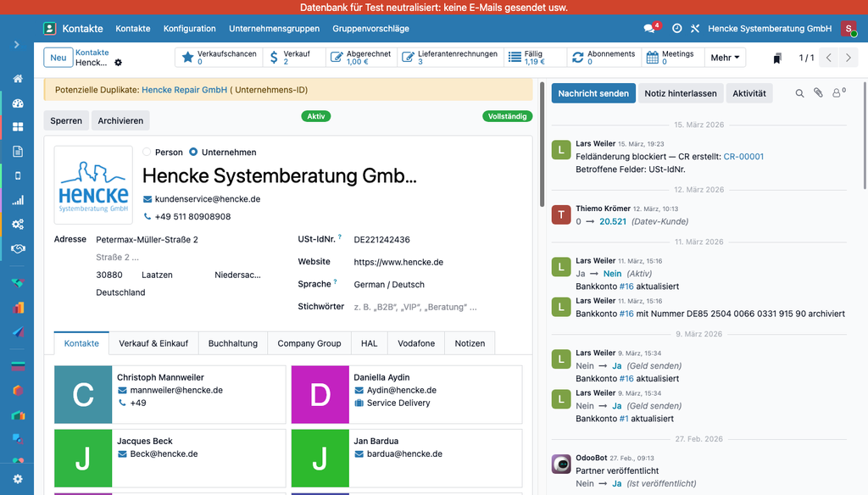Image resolution: width=868 pixels, height=495 pixels.
Task: Open the gear actions menu beside the breadcrumb
Action: pos(119,63)
